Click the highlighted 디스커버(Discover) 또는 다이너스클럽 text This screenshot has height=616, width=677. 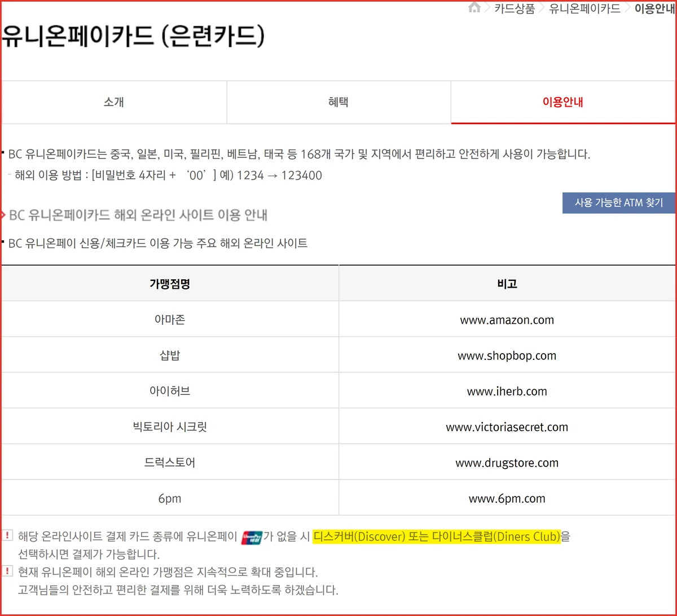coord(437,536)
